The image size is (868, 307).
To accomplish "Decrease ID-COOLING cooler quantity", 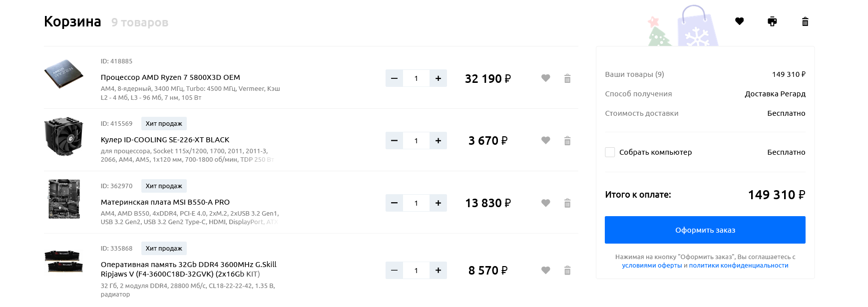I will click(x=394, y=141).
